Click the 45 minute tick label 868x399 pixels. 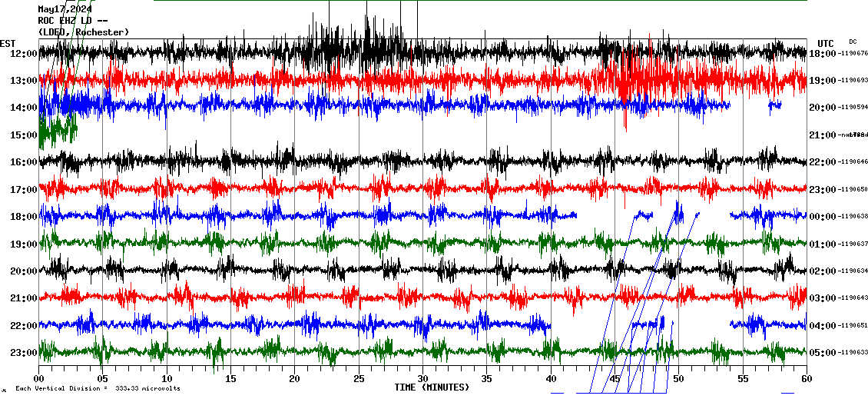pyautogui.click(x=614, y=379)
